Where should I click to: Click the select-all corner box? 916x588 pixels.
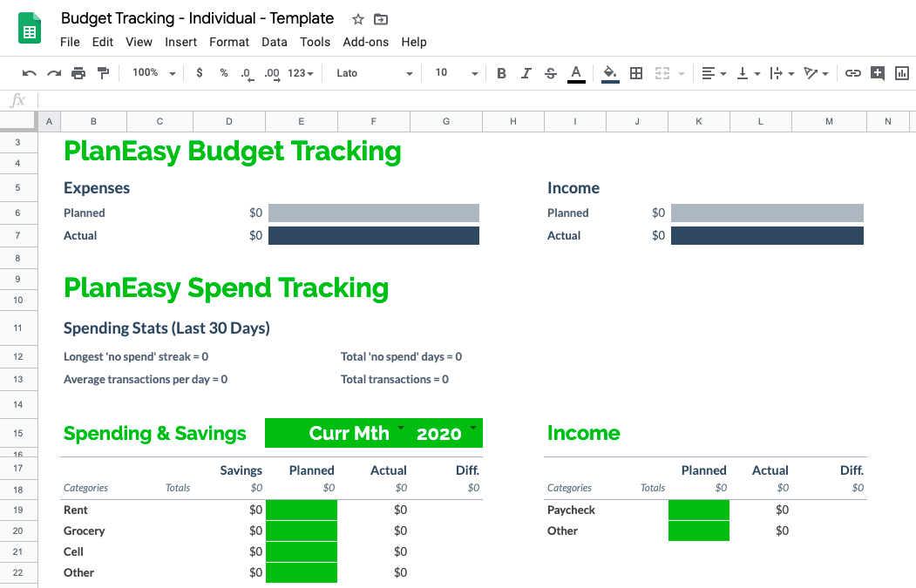tap(18, 121)
